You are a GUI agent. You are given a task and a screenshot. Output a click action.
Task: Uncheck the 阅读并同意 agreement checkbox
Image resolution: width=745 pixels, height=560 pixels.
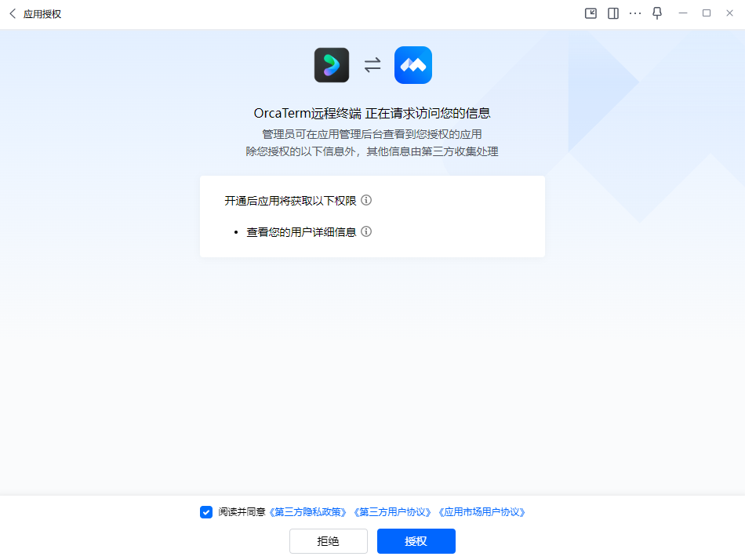tap(206, 512)
